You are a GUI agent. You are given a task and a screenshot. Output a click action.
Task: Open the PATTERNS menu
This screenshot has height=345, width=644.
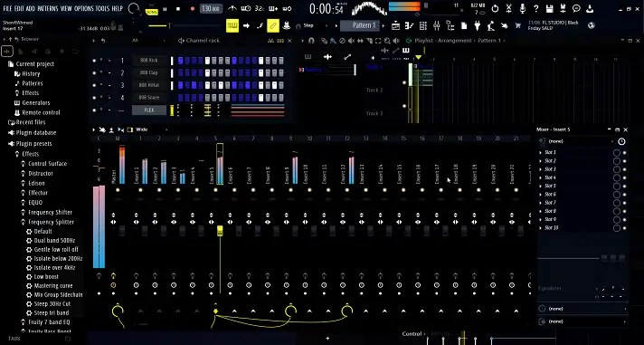pyautogui.click(x=48, y=8)
